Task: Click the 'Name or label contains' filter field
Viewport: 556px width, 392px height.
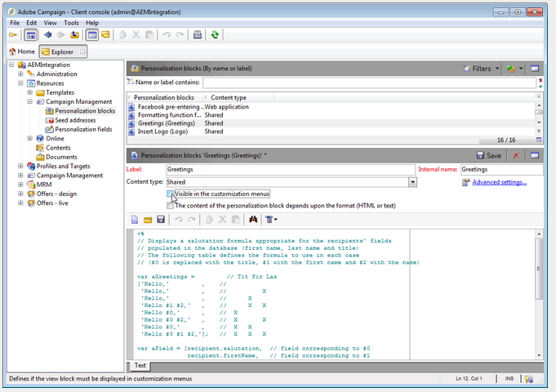Action: [x=369, y=82]
